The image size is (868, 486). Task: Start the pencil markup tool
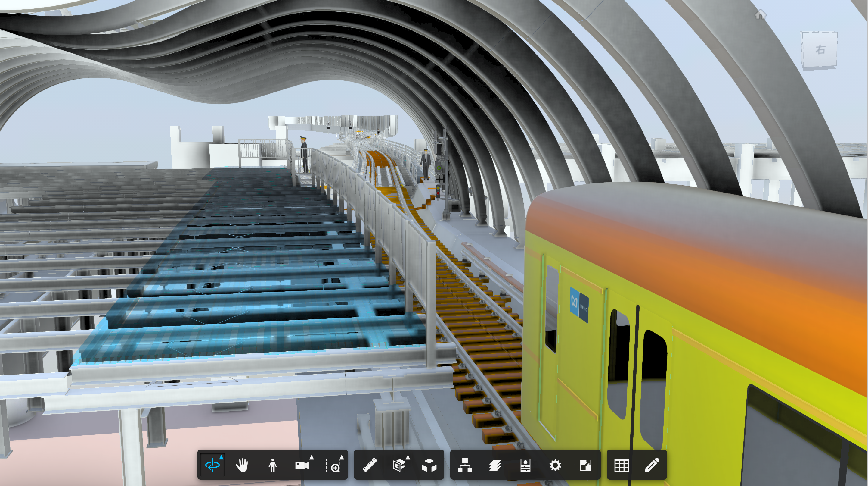[x=652, y=465]
